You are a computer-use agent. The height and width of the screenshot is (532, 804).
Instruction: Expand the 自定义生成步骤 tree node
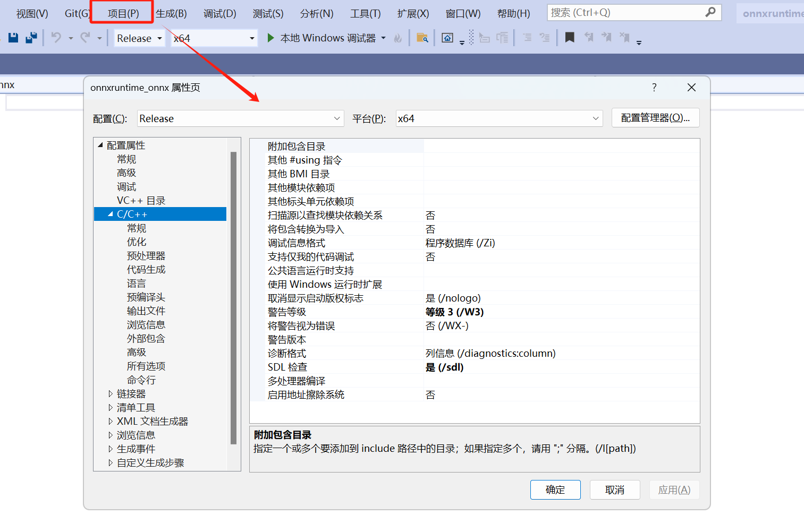point(111,462)
